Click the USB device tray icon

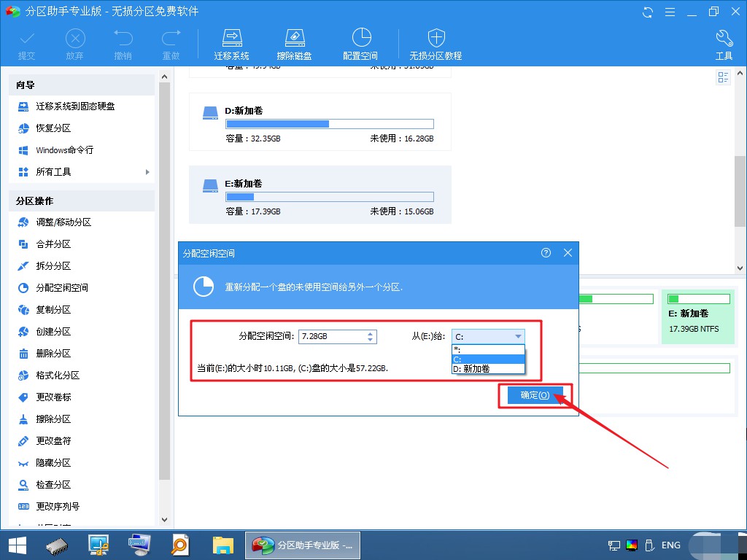click(x=649, y=545)
